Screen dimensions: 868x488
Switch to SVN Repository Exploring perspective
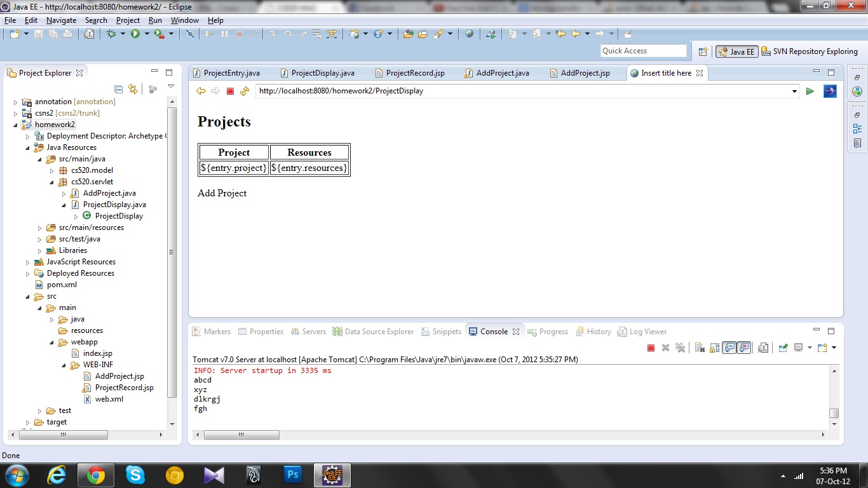tap(810, 51)
